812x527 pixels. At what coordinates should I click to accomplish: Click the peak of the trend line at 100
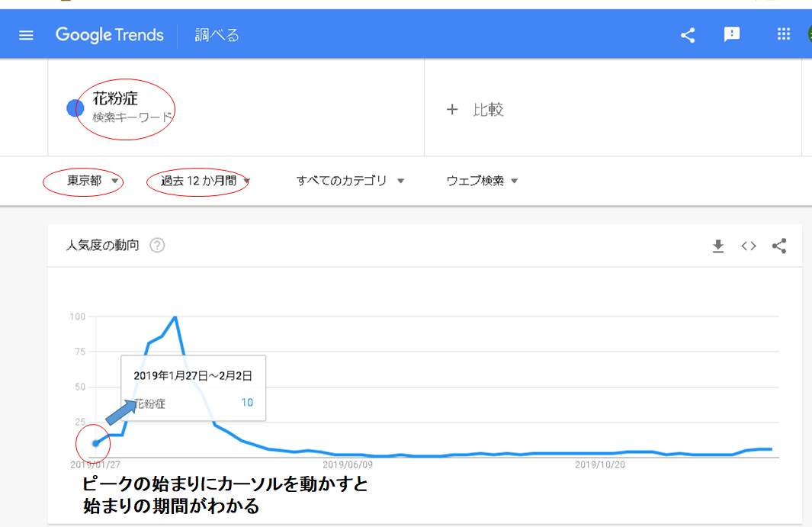(175, 317)
